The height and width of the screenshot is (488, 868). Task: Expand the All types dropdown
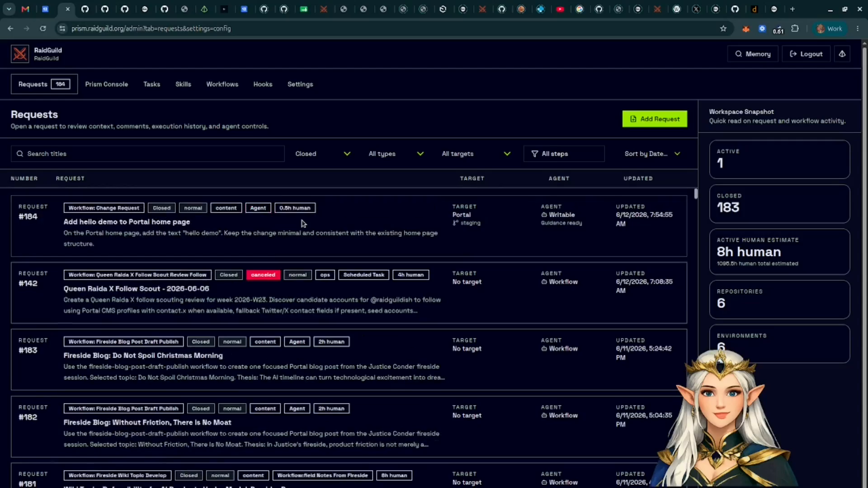[396, 154]
